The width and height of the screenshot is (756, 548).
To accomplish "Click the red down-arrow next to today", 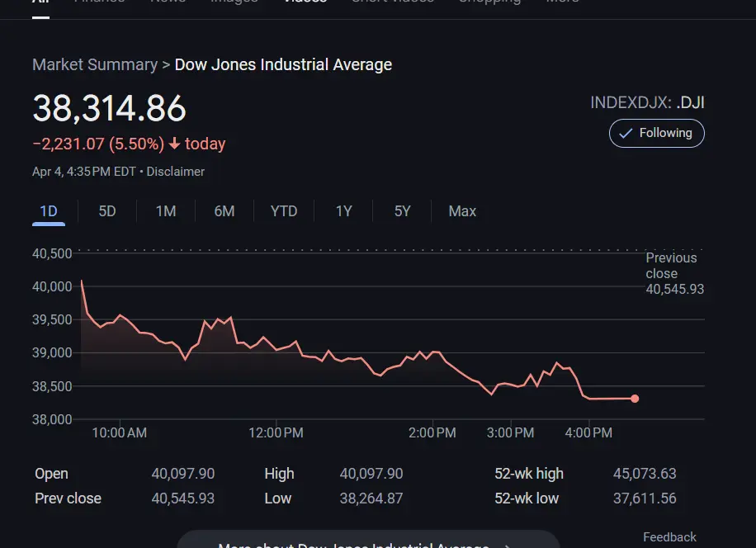I will [174, 144].
